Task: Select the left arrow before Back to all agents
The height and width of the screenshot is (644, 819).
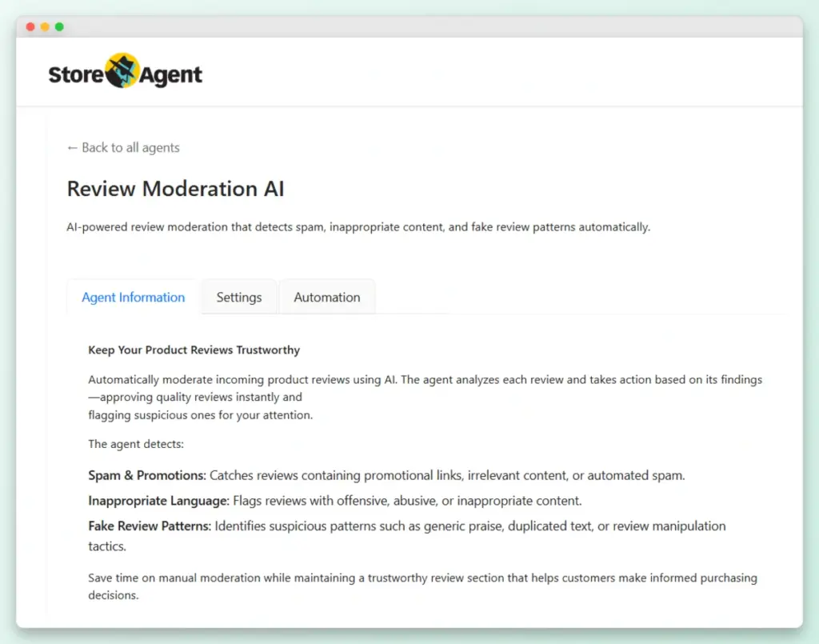Action: 72,147
